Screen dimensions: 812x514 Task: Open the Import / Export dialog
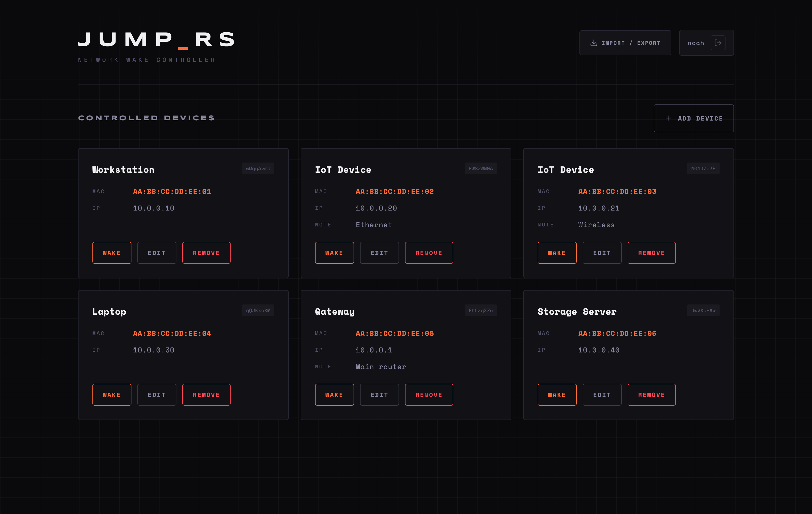click(x=625, y=43)
